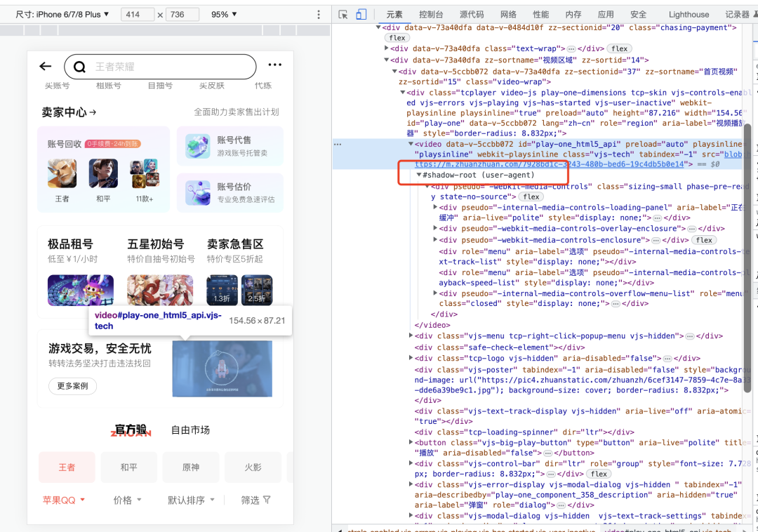This screenshot has height=532, width=758.
Task: Click the height field showing 736
Action: tap(182, 15)
